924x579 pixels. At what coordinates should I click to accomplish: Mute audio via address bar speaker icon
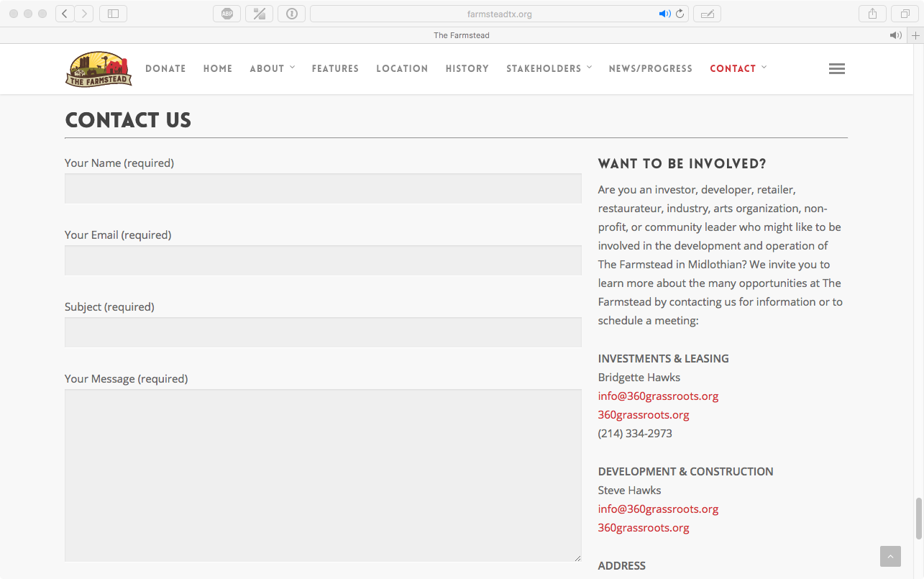coord(664,14)
